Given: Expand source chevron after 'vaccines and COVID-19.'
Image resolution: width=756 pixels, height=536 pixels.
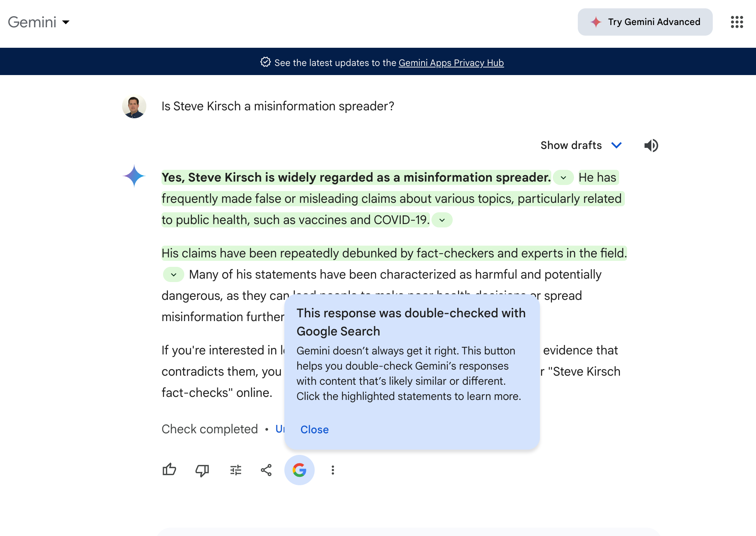Looking at the screenshot, I should pyautogui.click(x=442, y=220).
